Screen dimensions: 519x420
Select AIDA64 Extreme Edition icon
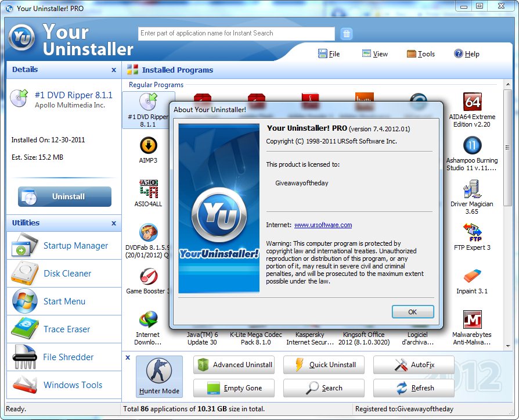click(x=473, y=102)
